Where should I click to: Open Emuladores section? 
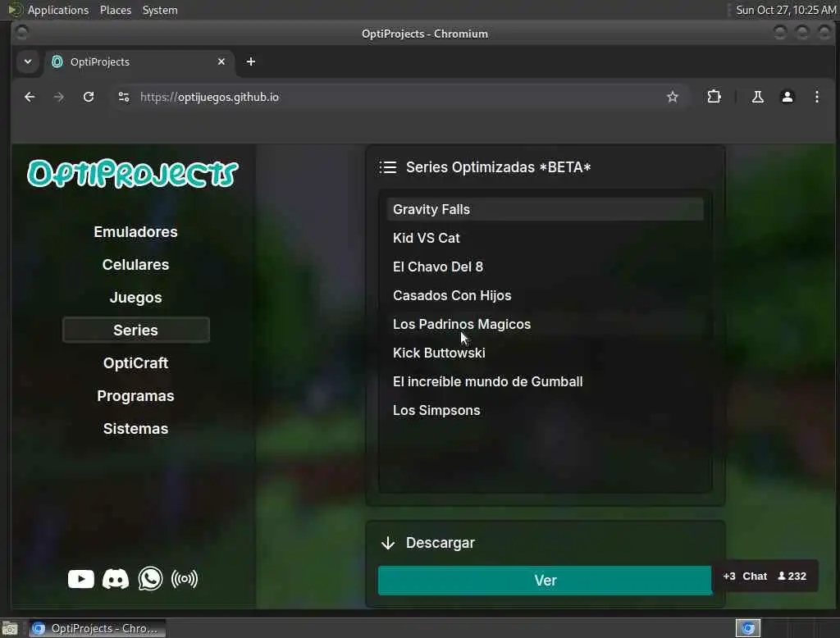[135, 232]
